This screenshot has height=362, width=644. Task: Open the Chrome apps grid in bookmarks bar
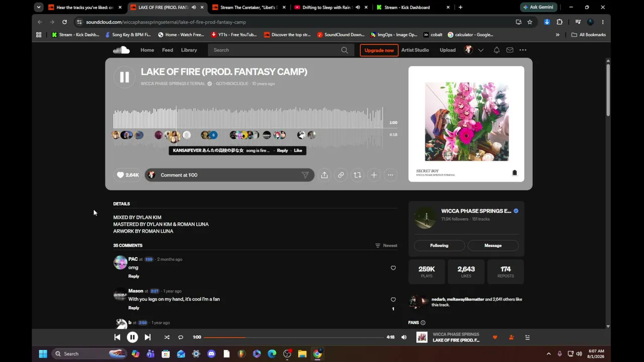pyautogui.click(x=39, y=35)
